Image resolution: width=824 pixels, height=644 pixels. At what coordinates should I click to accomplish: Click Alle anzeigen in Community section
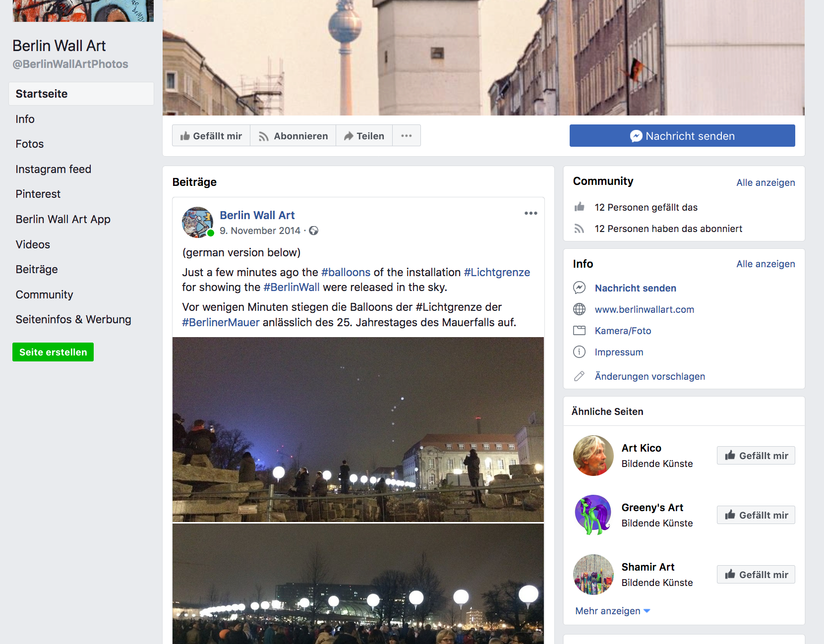coord(765,182)
